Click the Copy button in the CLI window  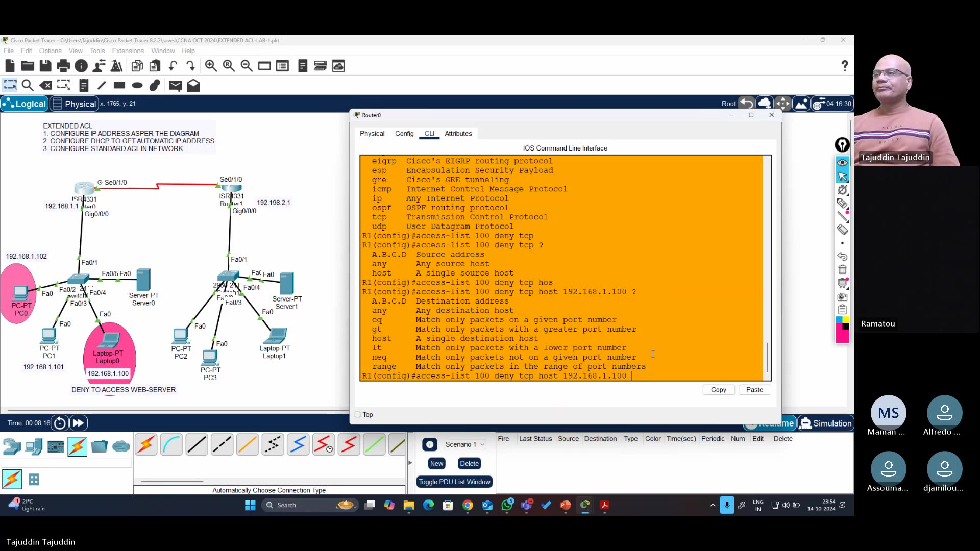(719, 389)
